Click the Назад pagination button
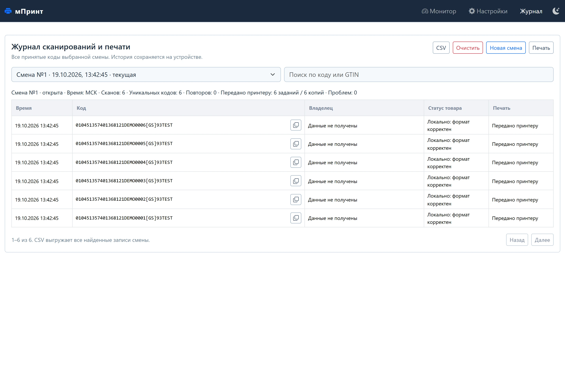 pos(517,240)
